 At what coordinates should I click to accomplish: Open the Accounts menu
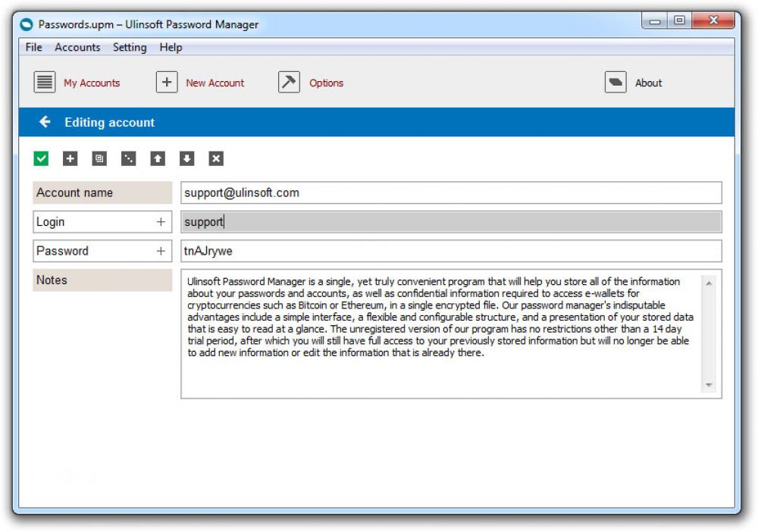coord(77,47)
